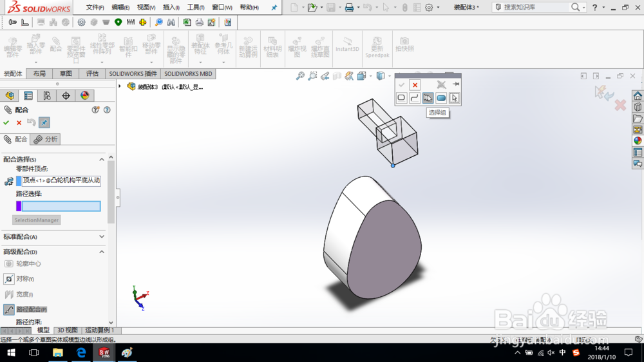Open 视图 View menu
The width and height of the screenshot is (644, 362).
(146, 7)
